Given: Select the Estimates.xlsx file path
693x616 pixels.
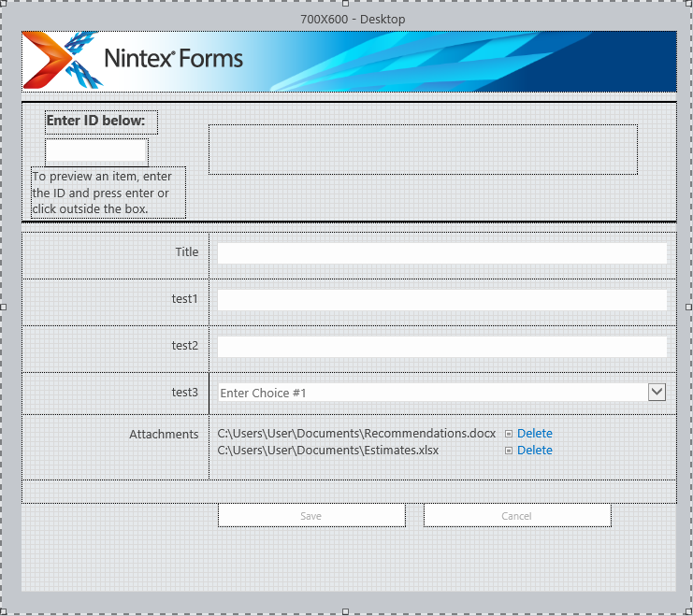Looking at the screenshot, I should tap(328, 451).
